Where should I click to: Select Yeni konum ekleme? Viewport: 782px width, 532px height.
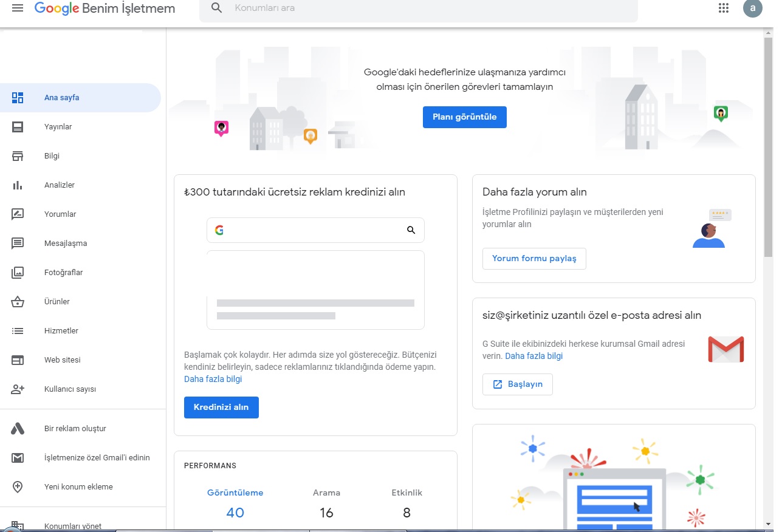80,487
